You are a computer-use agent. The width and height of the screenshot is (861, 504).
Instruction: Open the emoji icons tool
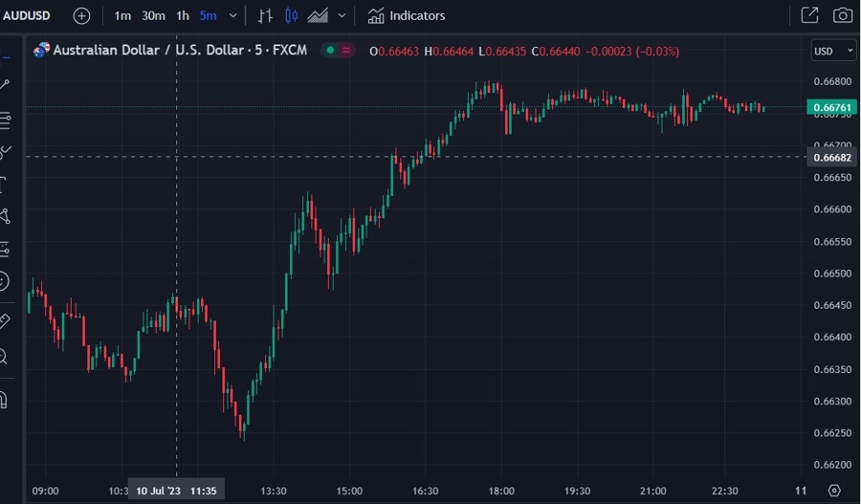(x=5, y=281)
